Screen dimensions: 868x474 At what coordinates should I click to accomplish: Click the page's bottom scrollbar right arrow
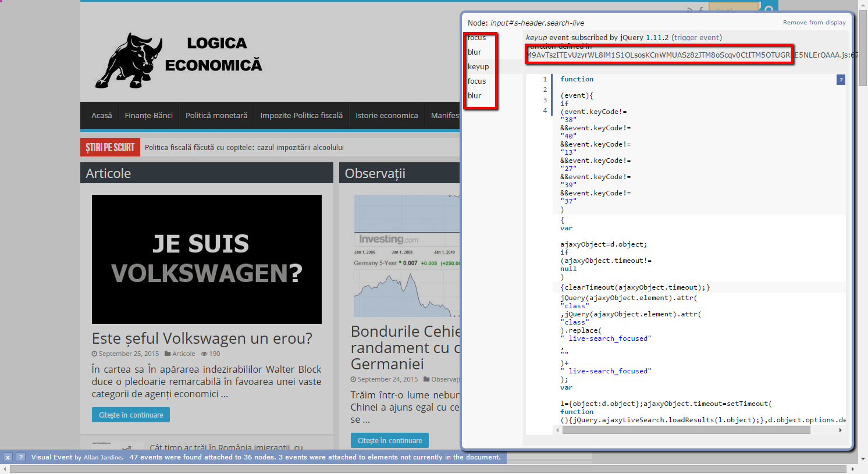click(852, 469)
